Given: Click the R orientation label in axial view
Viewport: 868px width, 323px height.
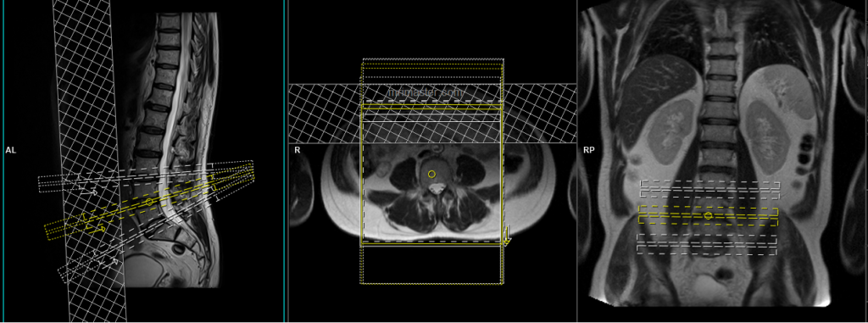Looking at the screenshot, I should click(x=298, y=150).
